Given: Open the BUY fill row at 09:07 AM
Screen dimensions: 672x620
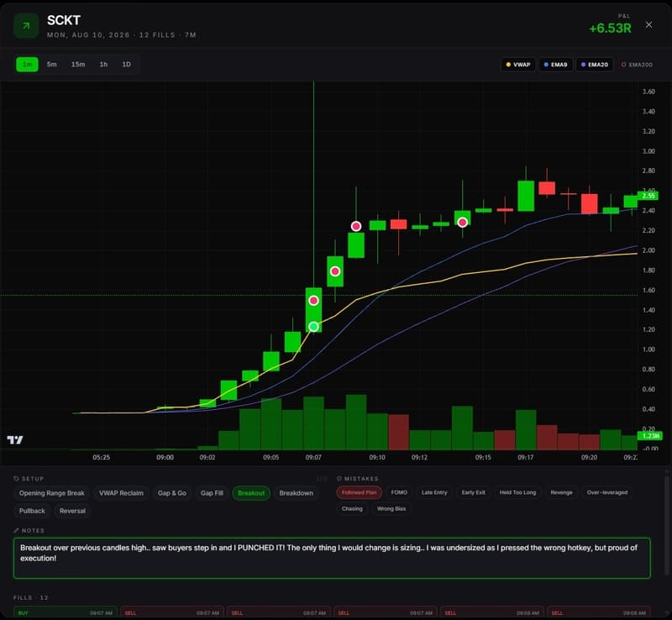Looking at the screenshot, I should [x=66, y=612].
